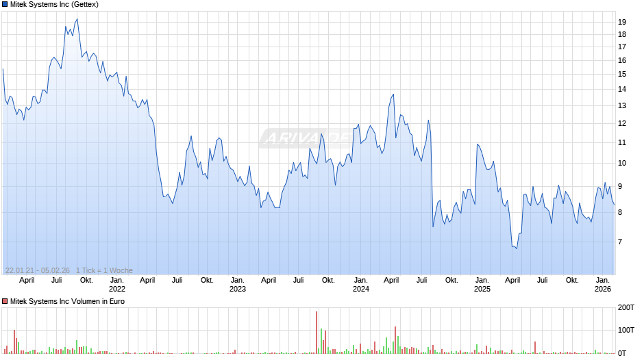Click price axis label 11
This screenshot has width=644, height=360.
[622, 142]
